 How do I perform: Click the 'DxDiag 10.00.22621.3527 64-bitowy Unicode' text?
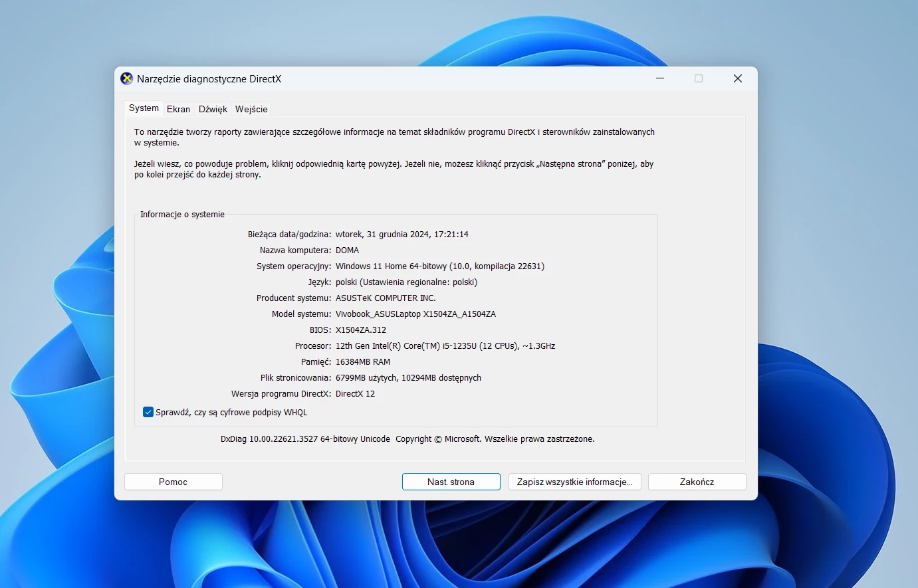pos(305,439)
